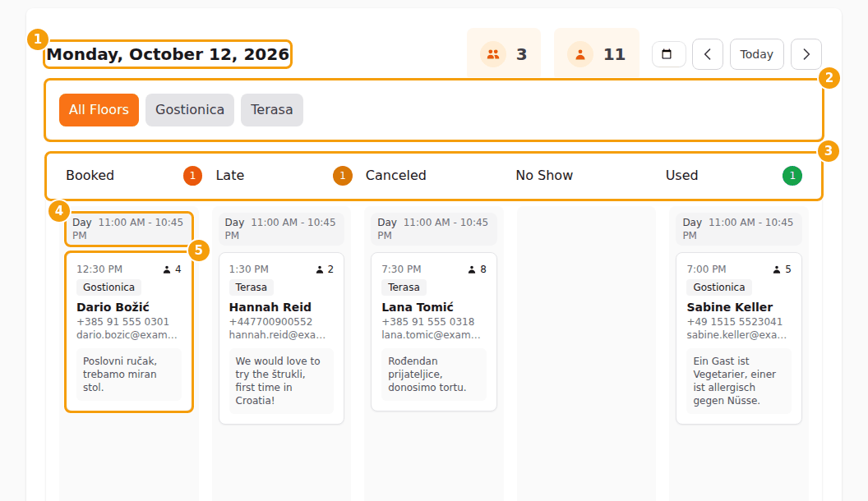The height and width of the screenshot is (501, 868).
Task: Go to previous day chevron
Action: [708, 54]
